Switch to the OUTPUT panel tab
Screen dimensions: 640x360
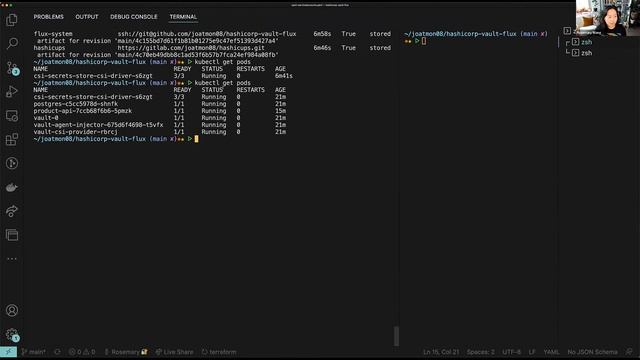87,17
